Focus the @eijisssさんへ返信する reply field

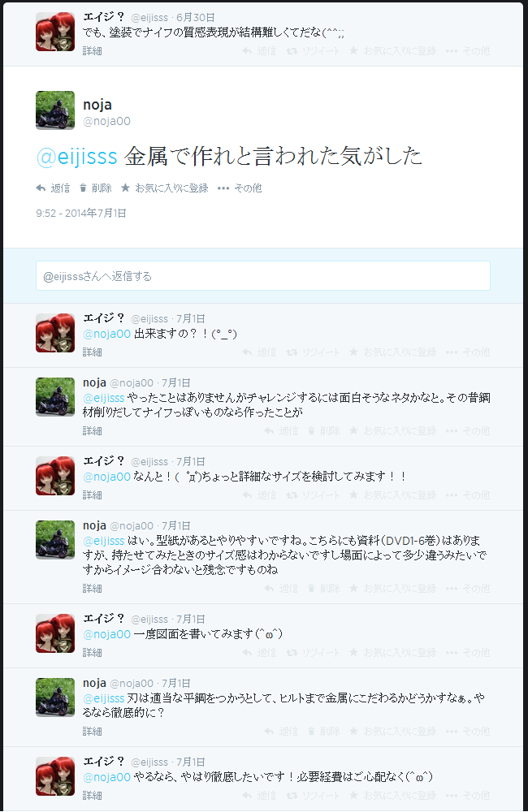262,276
